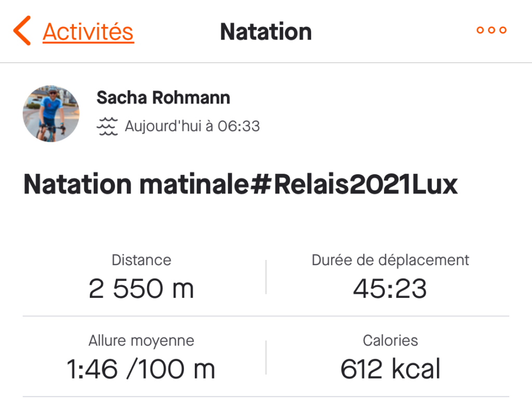Tap the 1:46 /100 m pace value

click(141, 369)
